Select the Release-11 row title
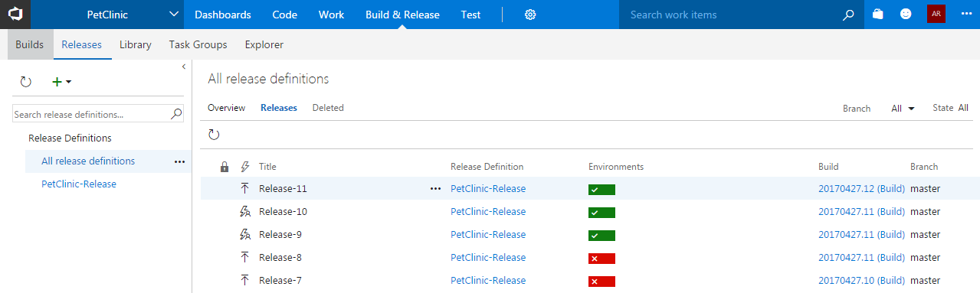Screen dimensions: 980x293 pyautogui.click(x=283, y=188)
